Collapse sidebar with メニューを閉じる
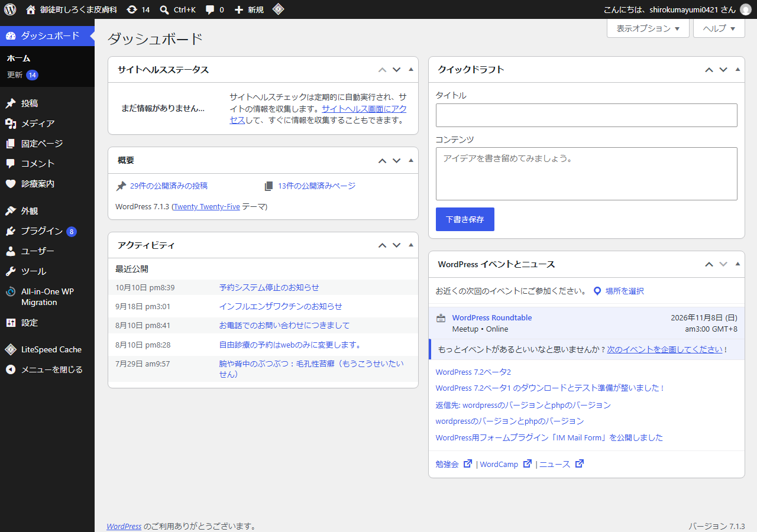Viewport: 757px width, 532px height. coord(47,369)
